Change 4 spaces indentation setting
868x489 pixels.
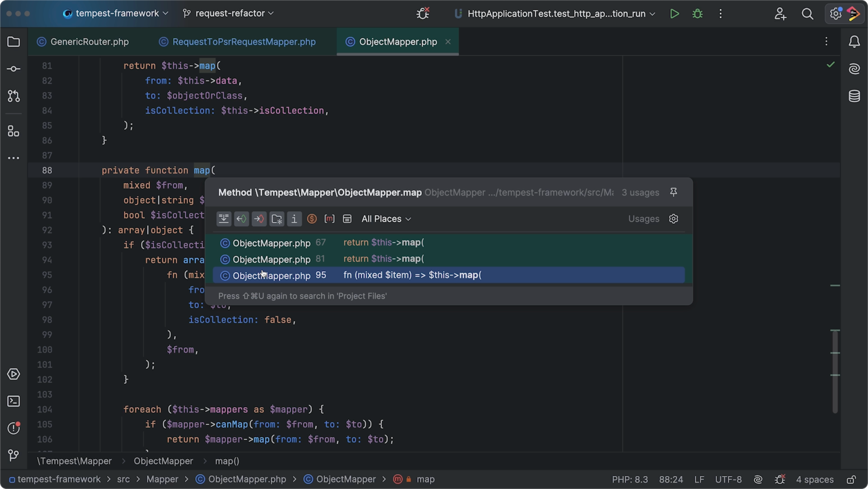pyautogui.click(x=815, y=479)
